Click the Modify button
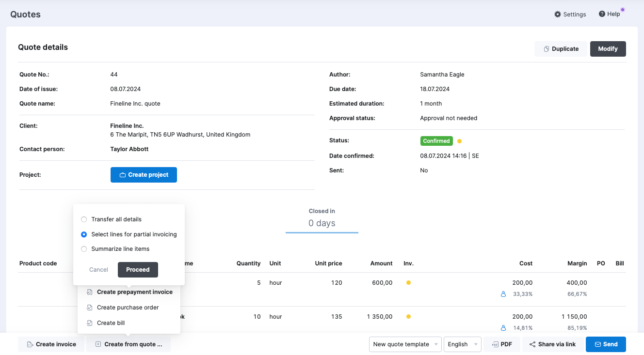644x355 pixels. point(608,49)
